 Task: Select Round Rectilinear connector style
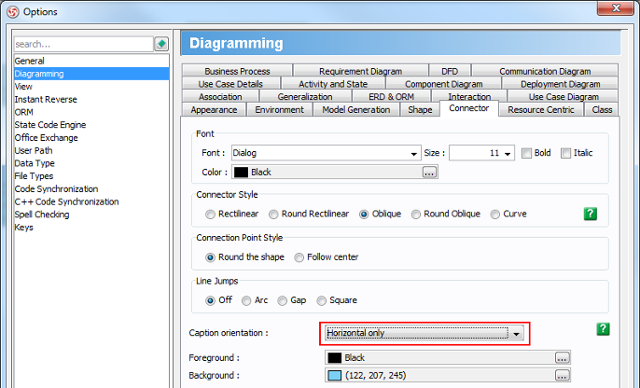point(273,214)
